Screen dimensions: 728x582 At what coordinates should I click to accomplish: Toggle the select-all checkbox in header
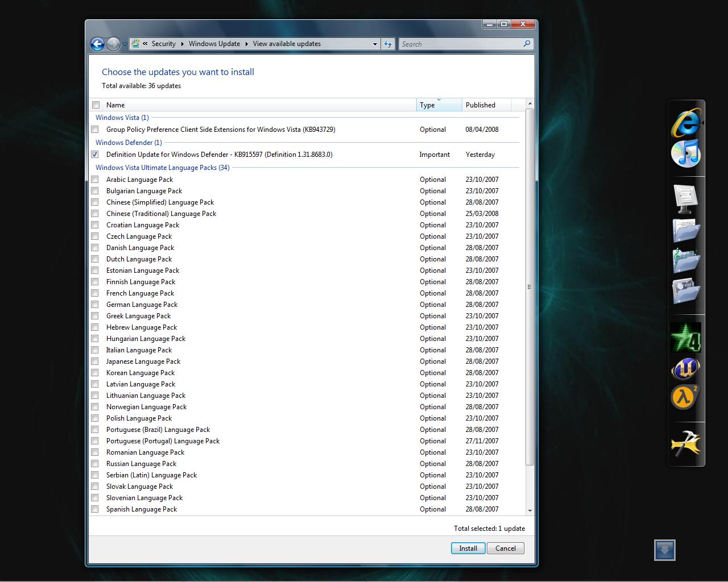[x=96, y=105]
